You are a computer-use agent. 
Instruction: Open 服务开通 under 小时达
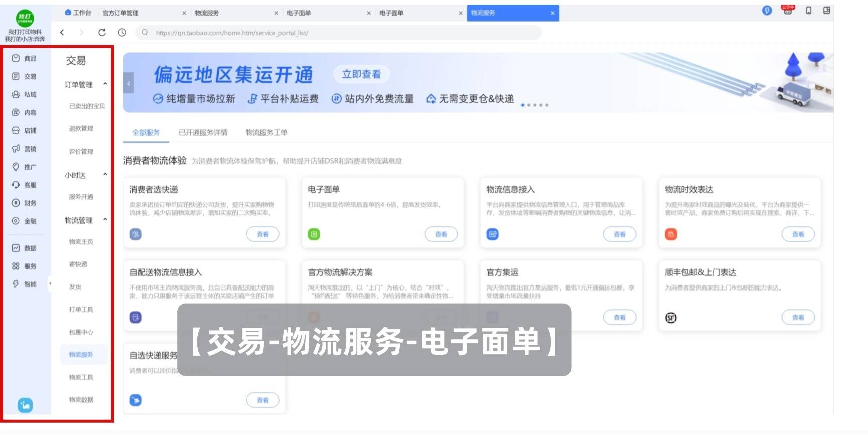81,197
